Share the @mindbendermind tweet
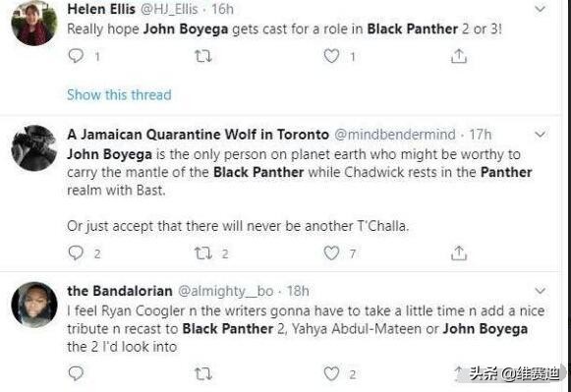 (x=459, y=253)
